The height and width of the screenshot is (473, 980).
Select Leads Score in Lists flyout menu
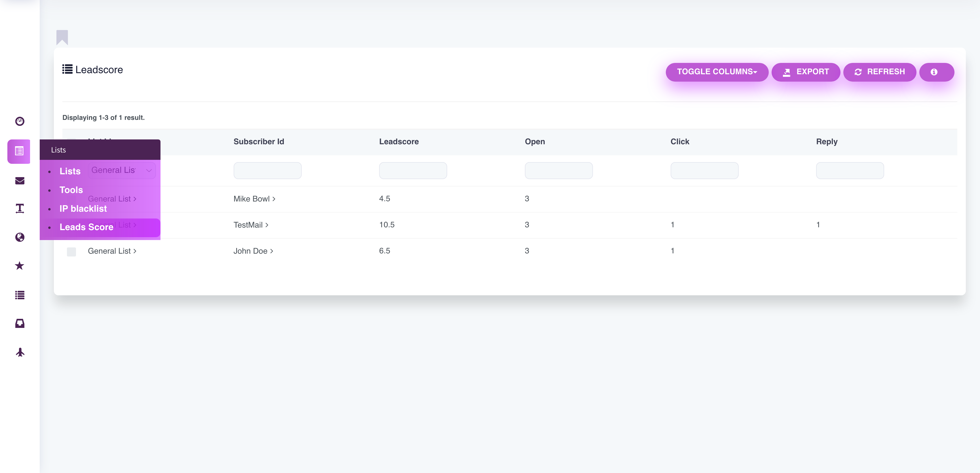click(x=86, y=227)
